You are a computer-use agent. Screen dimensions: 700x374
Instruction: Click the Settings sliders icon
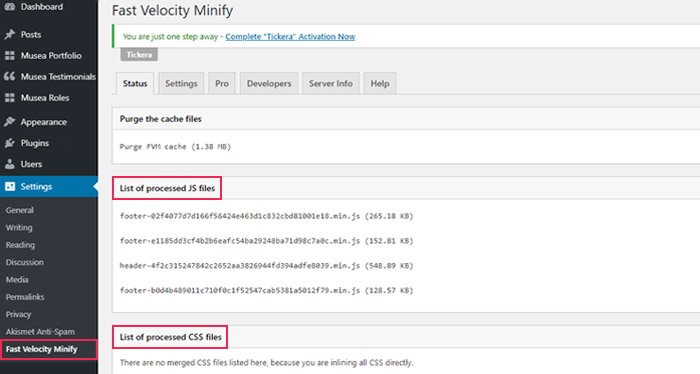point(10,187)
